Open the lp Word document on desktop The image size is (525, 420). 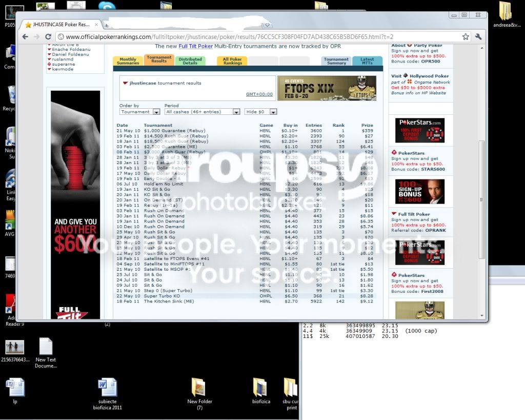click(x=15, y=391)
